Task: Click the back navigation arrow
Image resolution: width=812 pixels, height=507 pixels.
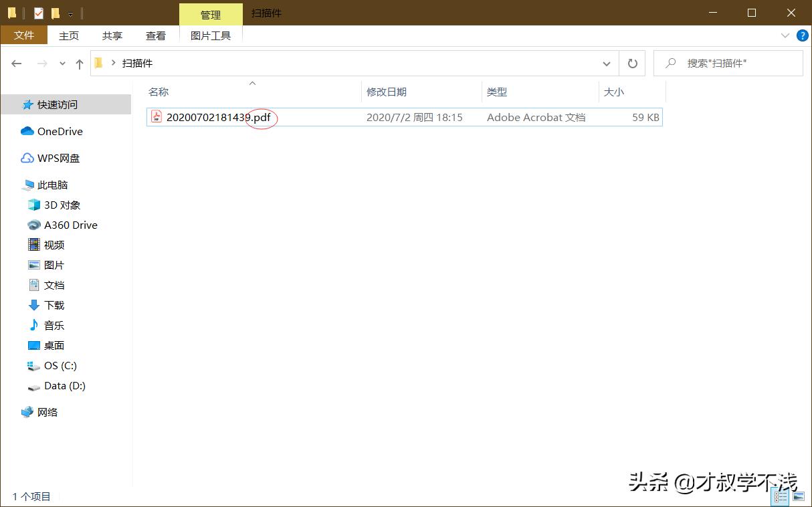Action: [x=16, y=63]
